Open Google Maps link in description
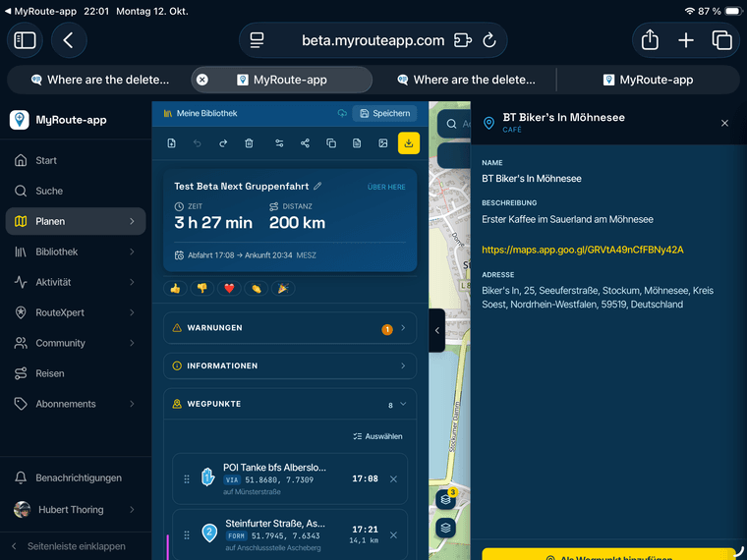747x560 pixels. 583,250
